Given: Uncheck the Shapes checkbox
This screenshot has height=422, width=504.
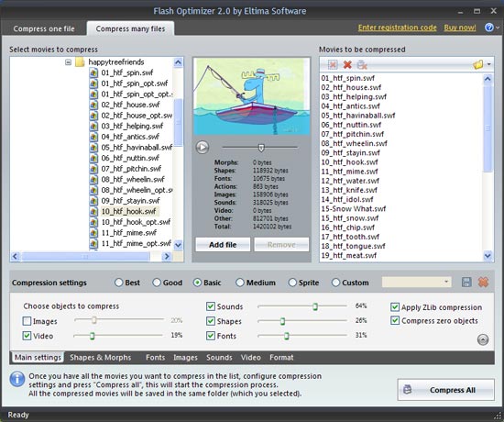Looking at the screenshot, I should tap(211, 321).
